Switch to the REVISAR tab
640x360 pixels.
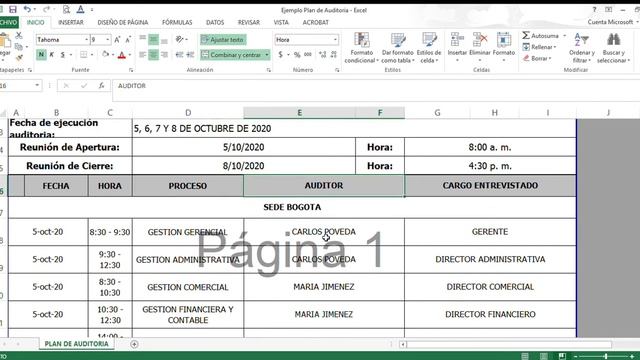click(x=249, y=22)
